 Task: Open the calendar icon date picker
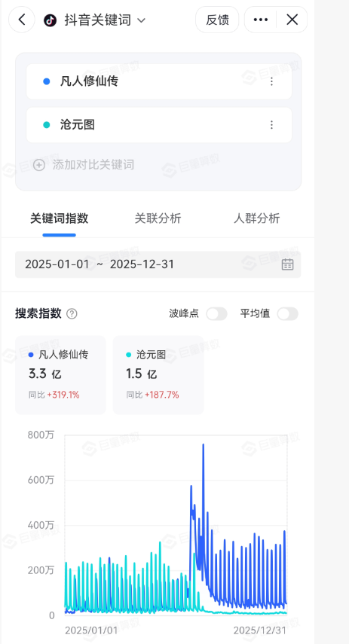(x=287, y=264)
